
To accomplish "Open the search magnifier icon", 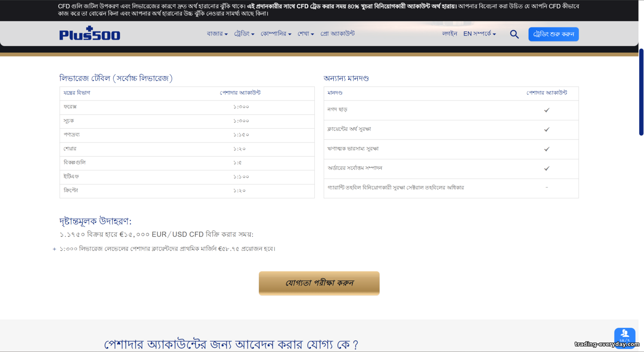I will coord(514,34).
